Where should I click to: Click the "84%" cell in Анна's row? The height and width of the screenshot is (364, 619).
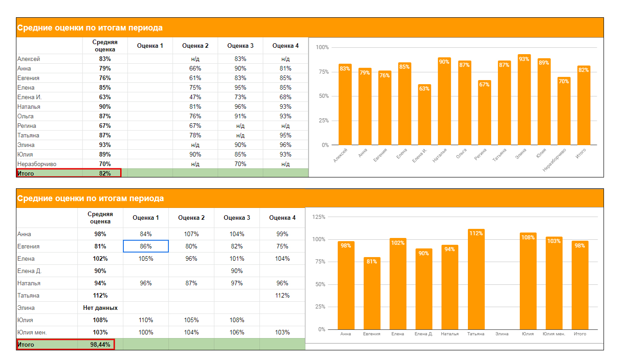click(x=146, y=234)
